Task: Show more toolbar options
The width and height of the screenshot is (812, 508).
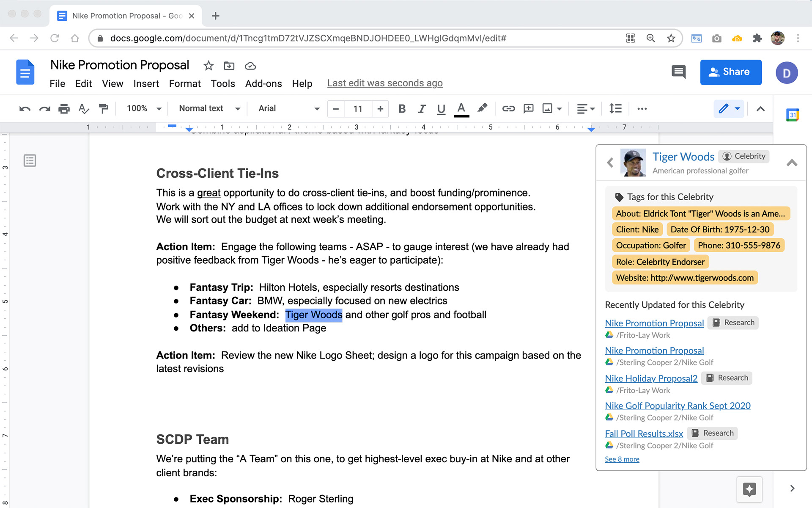Action: [x=642, y=109]
